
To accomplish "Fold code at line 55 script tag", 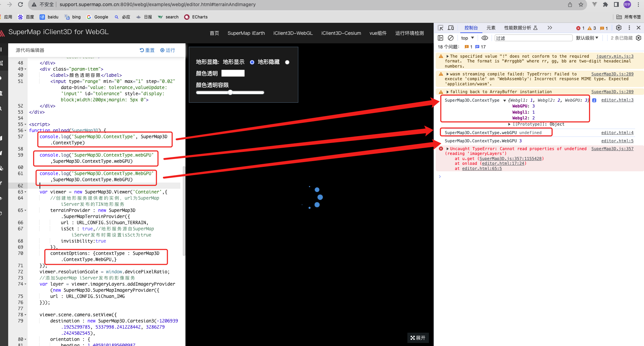I will pos(26,125).
